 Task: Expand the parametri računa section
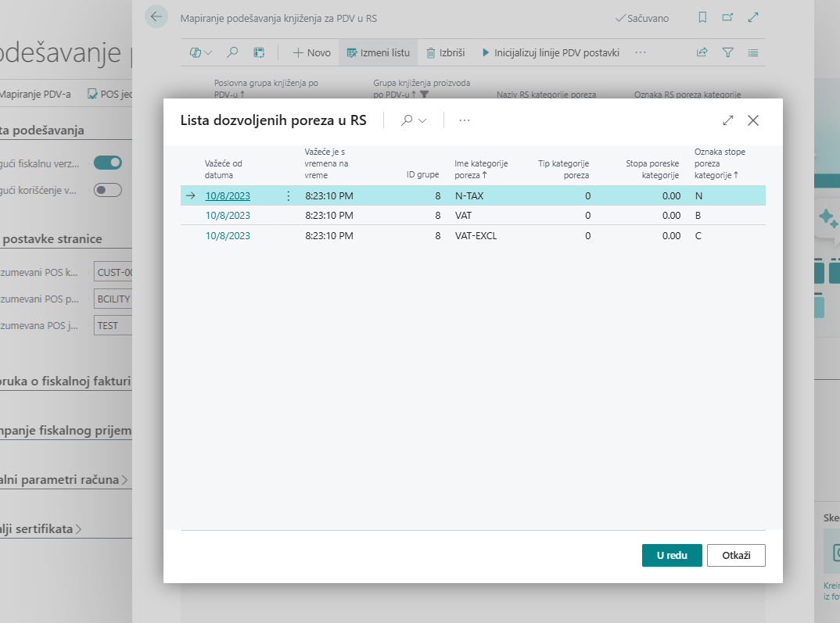coord(125,479)
